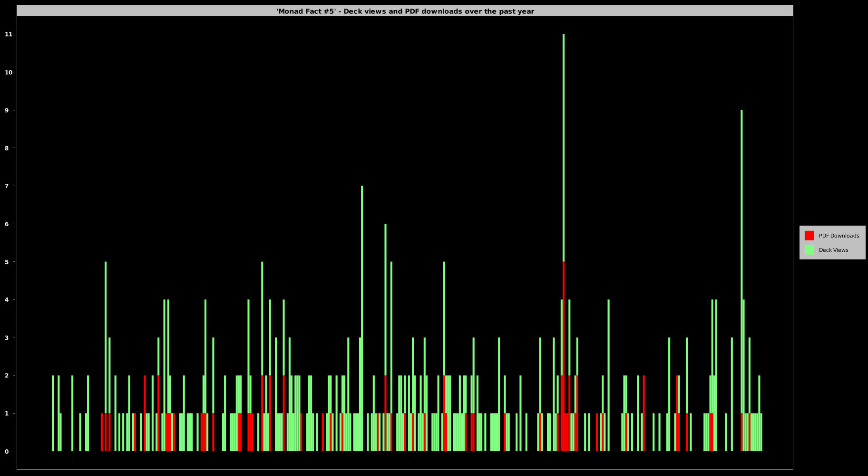Click the y-axis label 10

9,72
